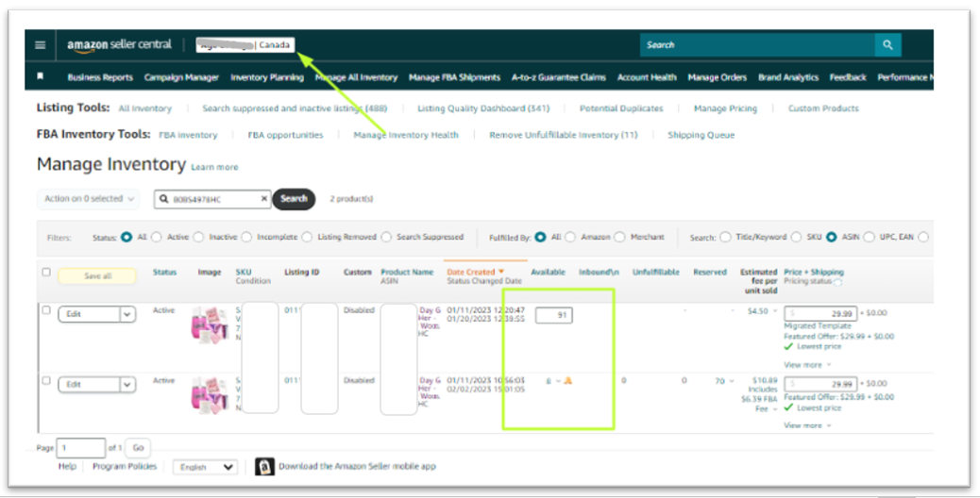Click the pricing status info icon
The image size is (980, 498).
tap(838, 282)
